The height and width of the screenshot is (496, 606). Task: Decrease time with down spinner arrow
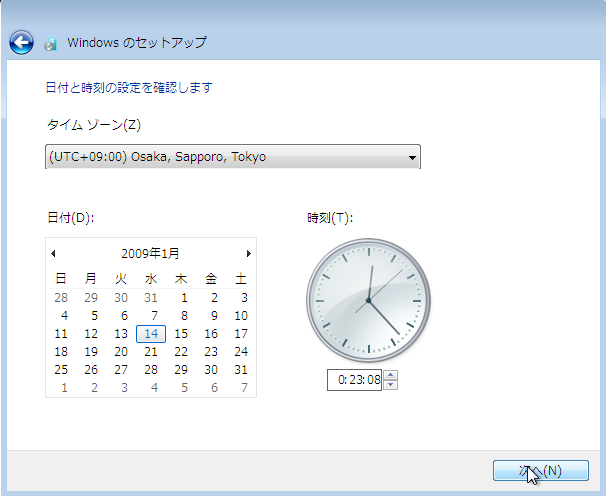(x=391, y=385)
